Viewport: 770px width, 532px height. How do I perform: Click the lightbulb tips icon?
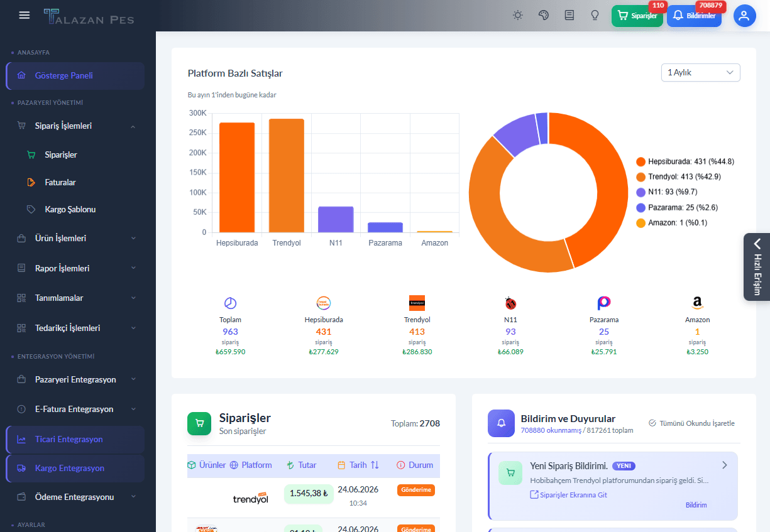coord(595,15)
